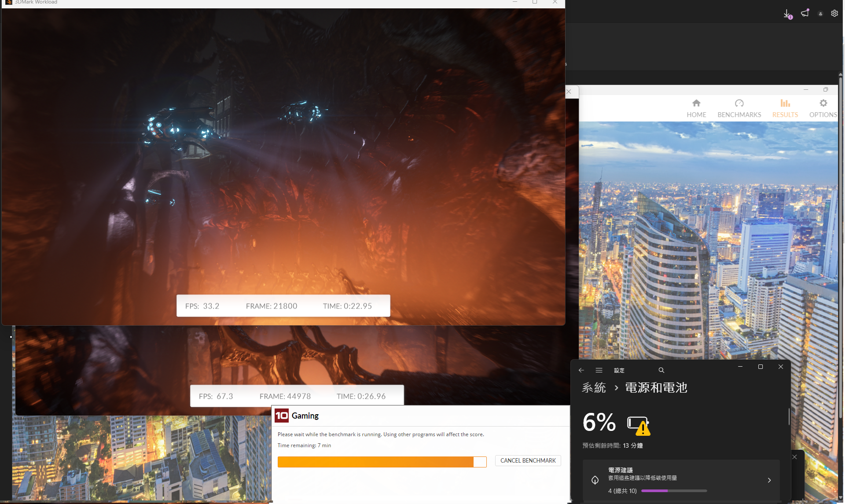Image resolution: width=845 pixels, height=504 pixels.
Task: Open the Settings hamburger navigation menu
Action: click(599, 370)
